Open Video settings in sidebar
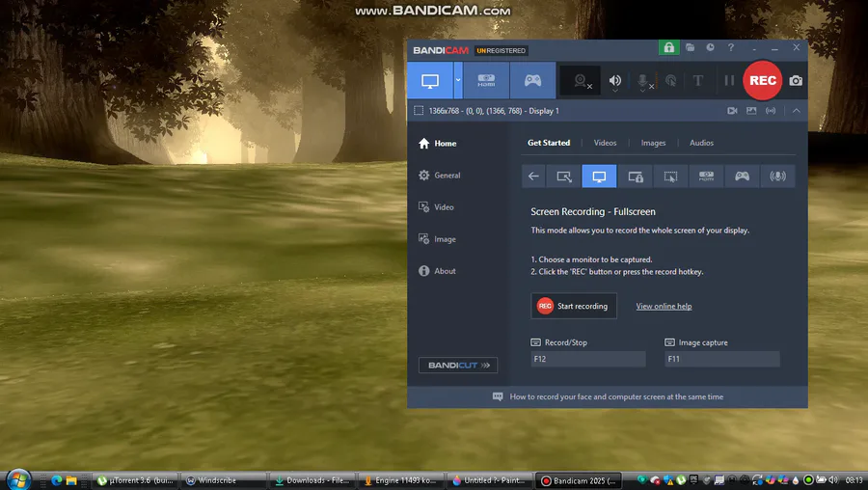The height and width of the screenshot is (490, 868). (x=436, y=207)
